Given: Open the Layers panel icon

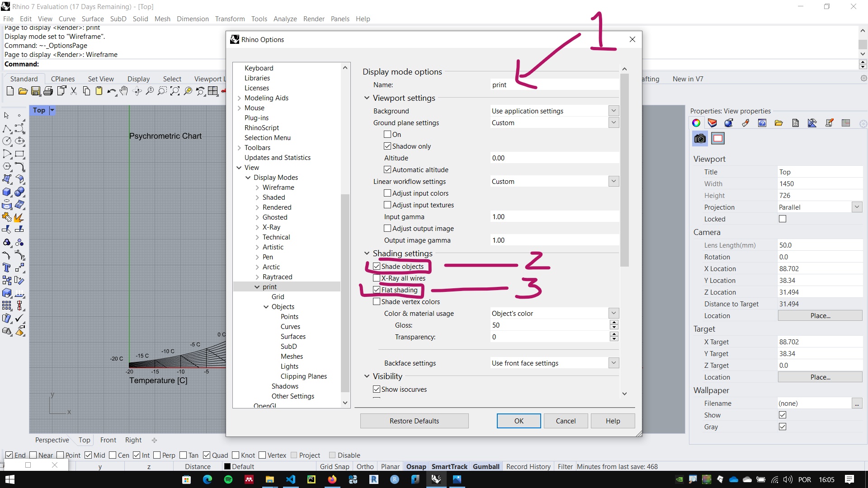Looking at the screenshot, I should [712, 123].
